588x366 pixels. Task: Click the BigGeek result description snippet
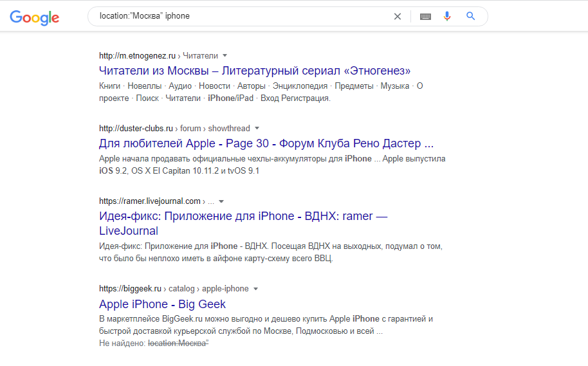[266, 325]
